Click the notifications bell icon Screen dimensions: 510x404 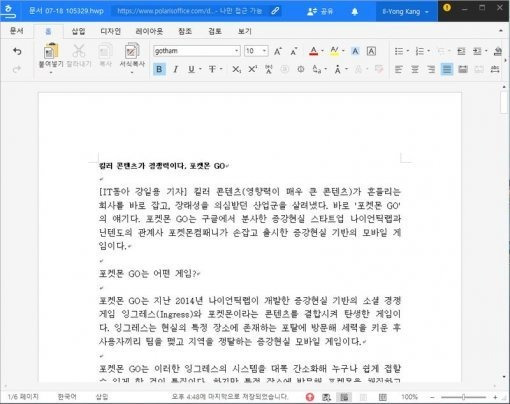pyautogui.click(x=355, y=11)
